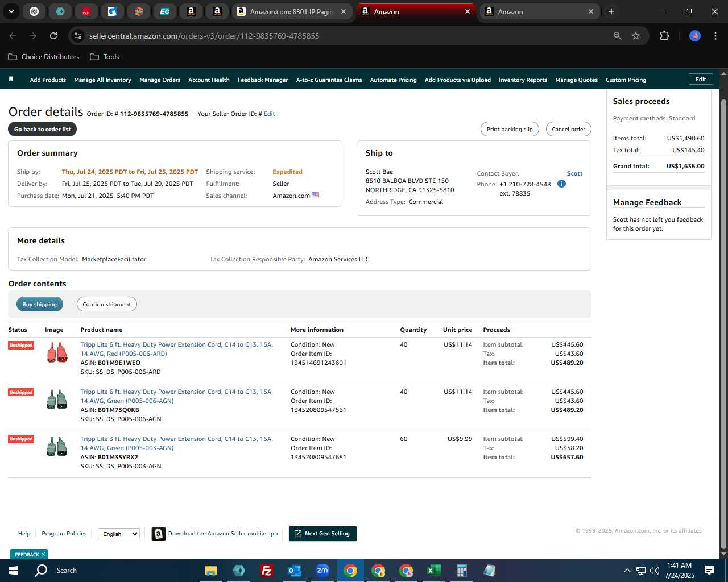Click Edit button in the navbar
728x582 pixels.
[701, 80]
